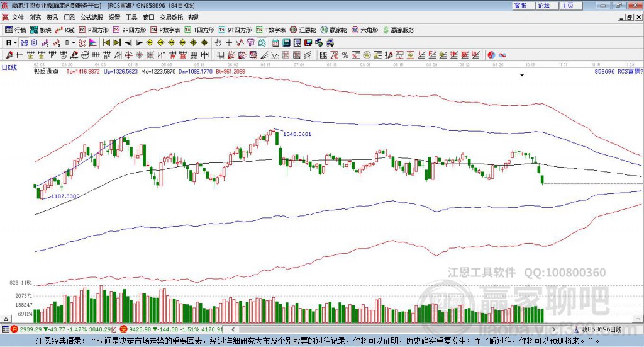Click the black left-arrow step icon

[128, 43]
